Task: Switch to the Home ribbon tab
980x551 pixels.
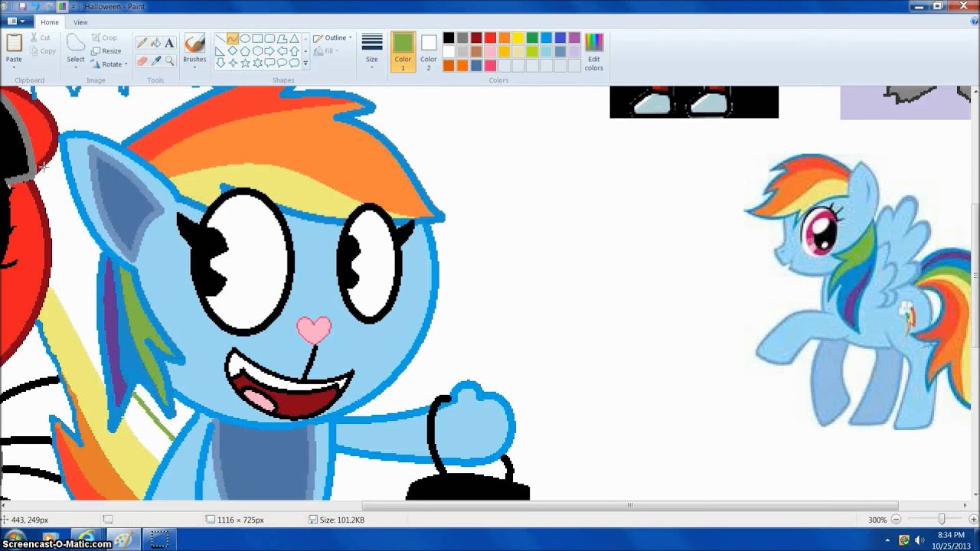Action: [50, 22]
